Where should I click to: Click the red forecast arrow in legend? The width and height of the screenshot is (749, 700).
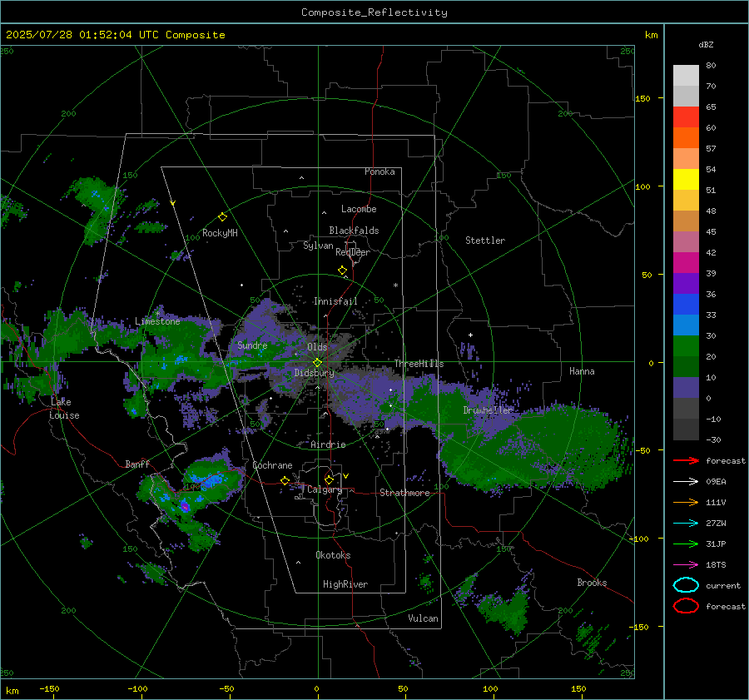pos(686,460)
